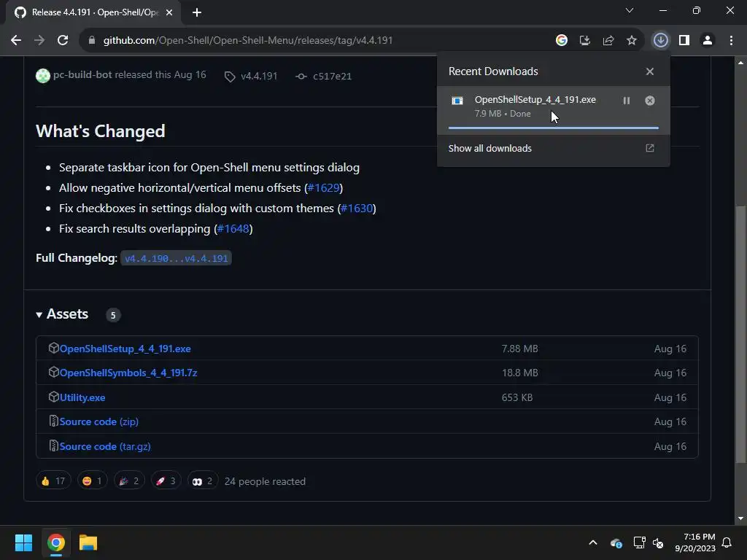Pause the OpenShellSetup download

tap(627, 101)
